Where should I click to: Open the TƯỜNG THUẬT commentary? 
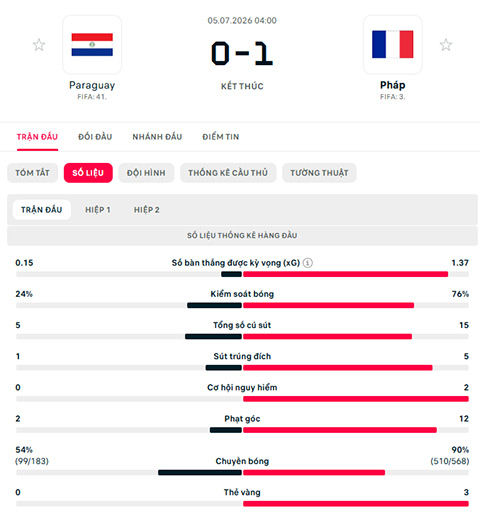pos(319,173)
